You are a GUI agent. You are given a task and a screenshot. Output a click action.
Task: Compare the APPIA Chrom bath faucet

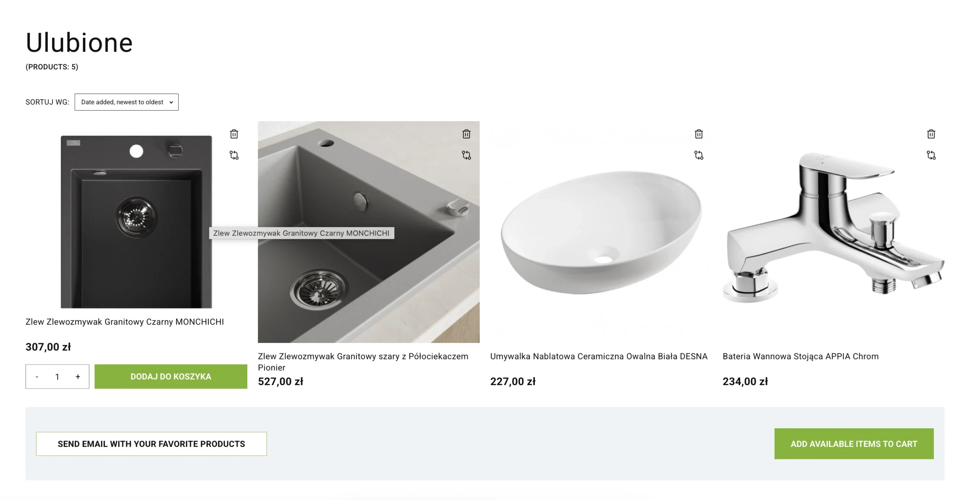pos(931,155)
